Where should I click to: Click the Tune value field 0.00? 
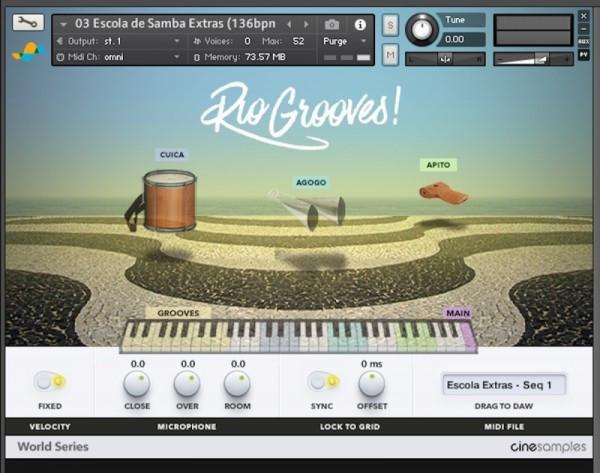click(462, 39)
